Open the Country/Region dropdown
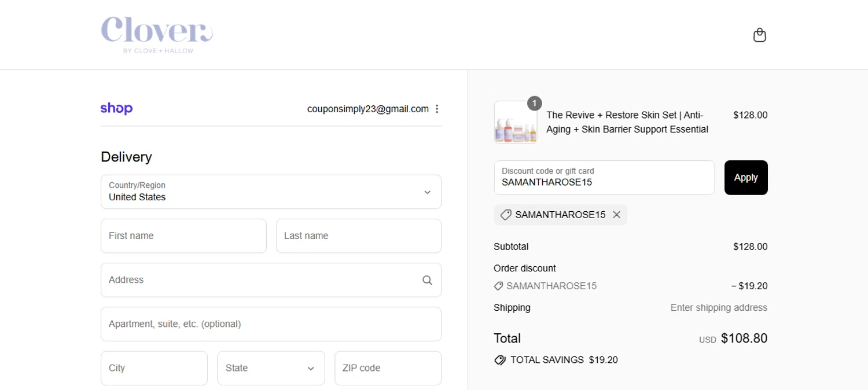The image size is (868, 390). coord(271,192)
